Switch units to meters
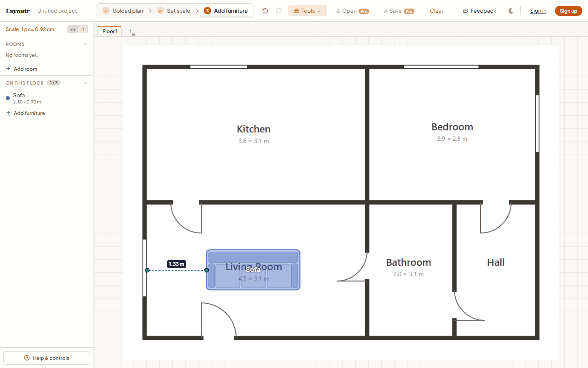588x368 pixels. pos(73,29)
